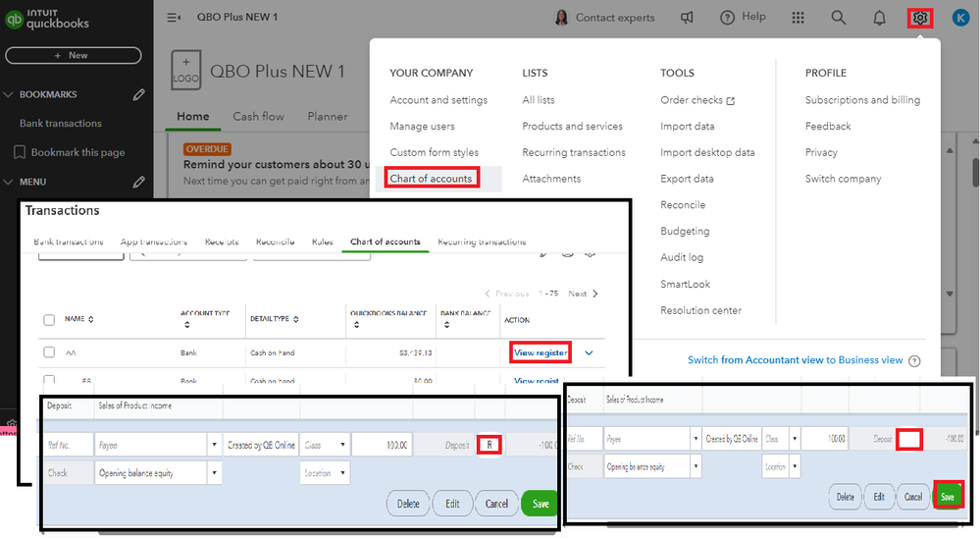The image size is (980, 539).
Task: Sort by DETAIL TYPE column arrows
Action: (x=295, y=319)
